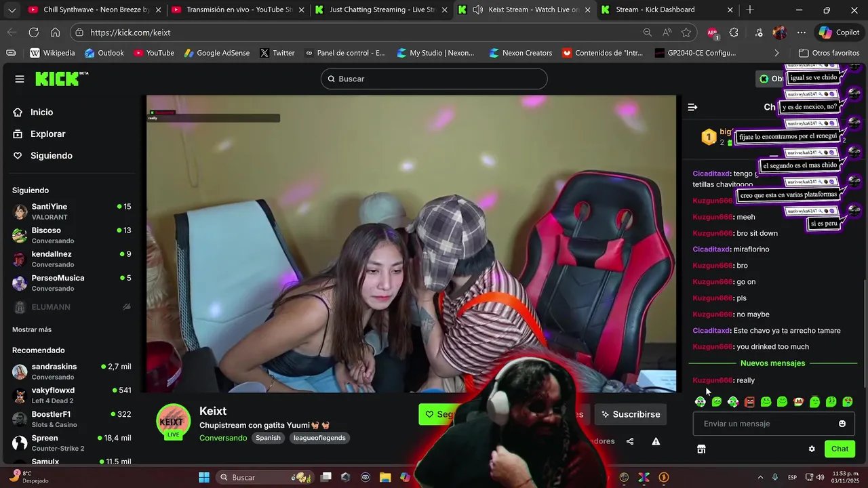Add this page to favorites star
Screen dimensions: 868x488
pyautogui.click(x=686, y=33)
